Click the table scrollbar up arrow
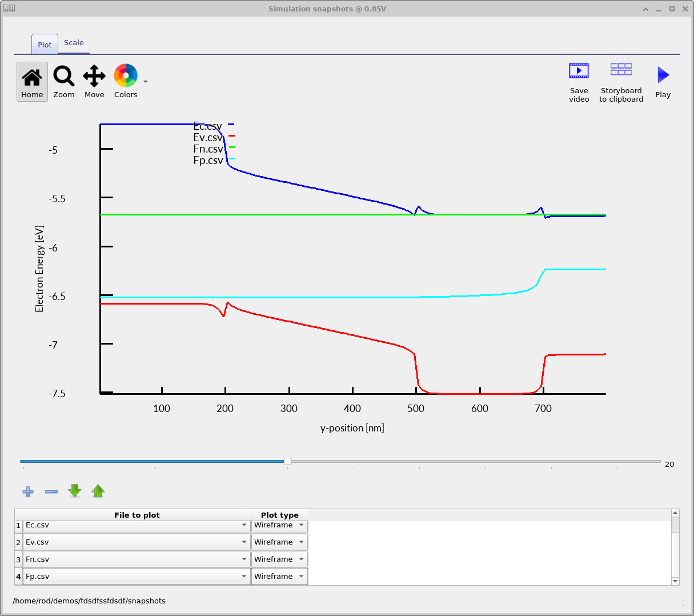This screenshot has width=694, height=616. click(x=675, y=513)
